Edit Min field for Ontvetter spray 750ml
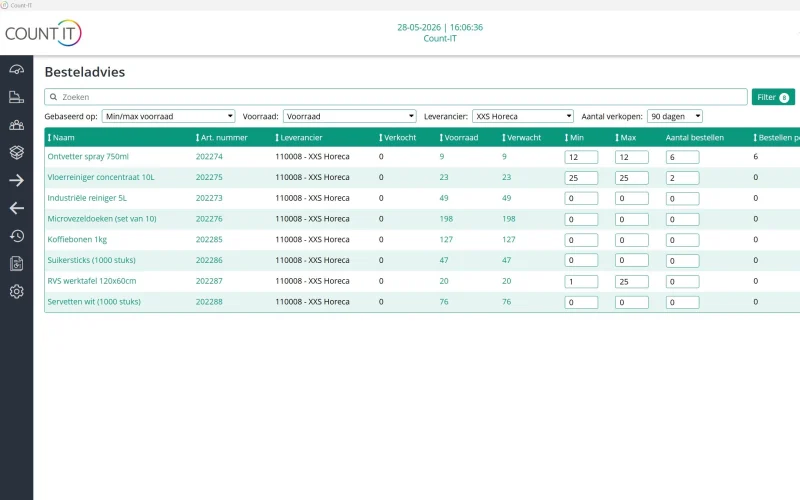Image resolution: width=800 pixels, height=500 pixels. (x=581, y=157)
